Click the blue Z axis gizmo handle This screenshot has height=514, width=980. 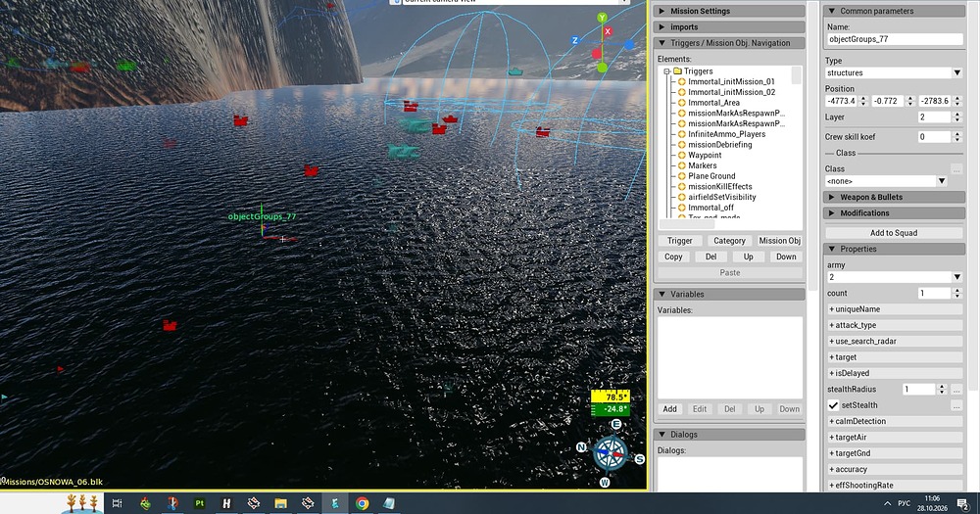(575, 40)
